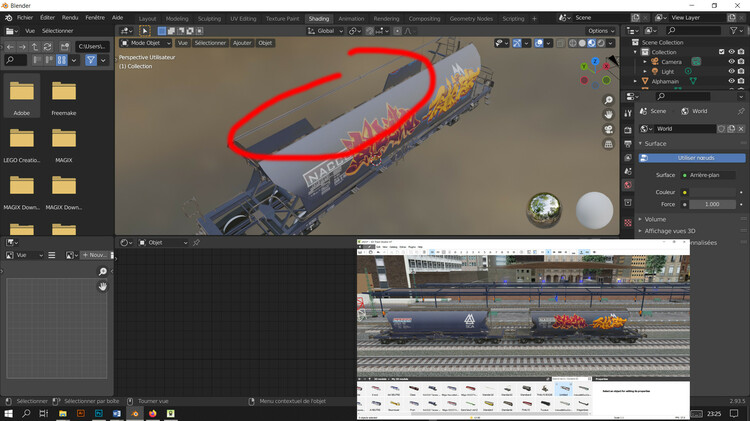Open outliner filter dropdown

coord(736,31)
